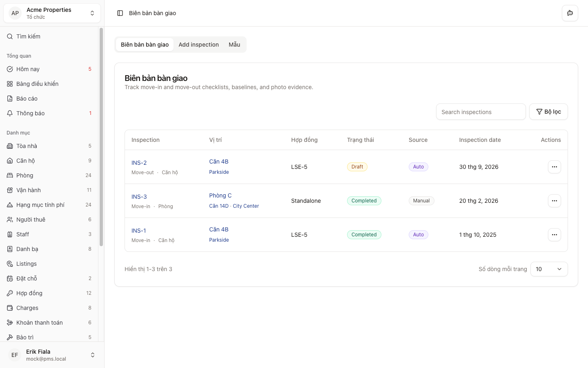The width and height of the screenshot is (588, 368).
Task: Switch to the Mẫu tab
Action: click(234, 45)
